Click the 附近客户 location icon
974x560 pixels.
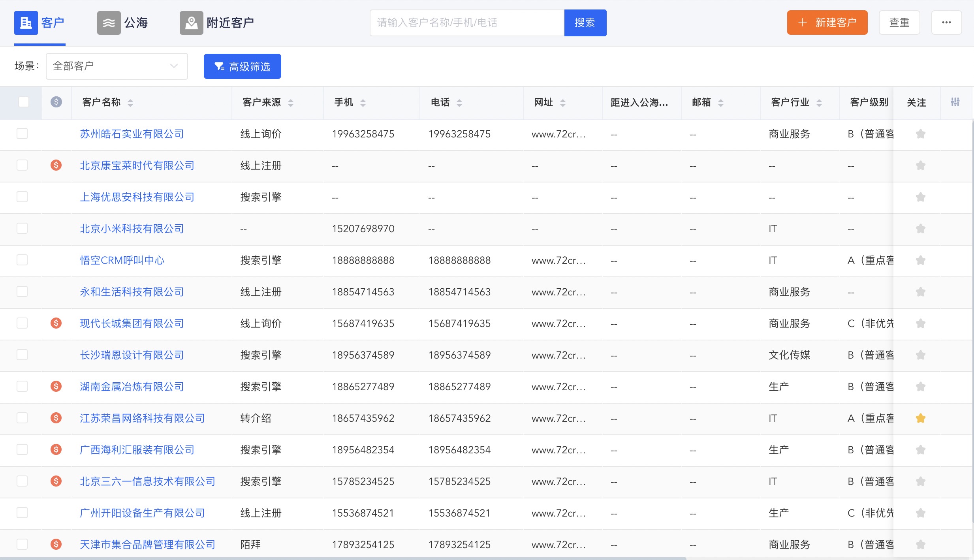(191, 23)
